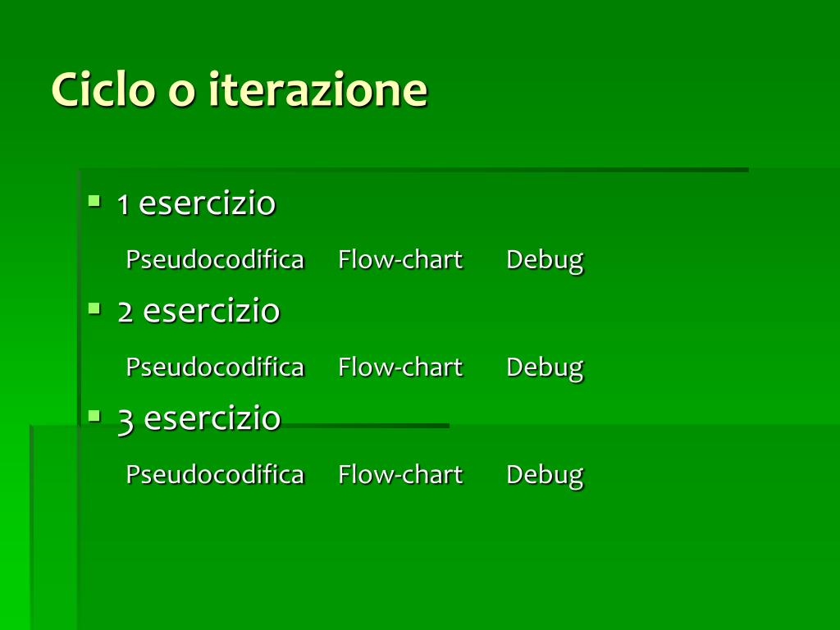Click the word 'iterazione' in the title

(318, 89)
